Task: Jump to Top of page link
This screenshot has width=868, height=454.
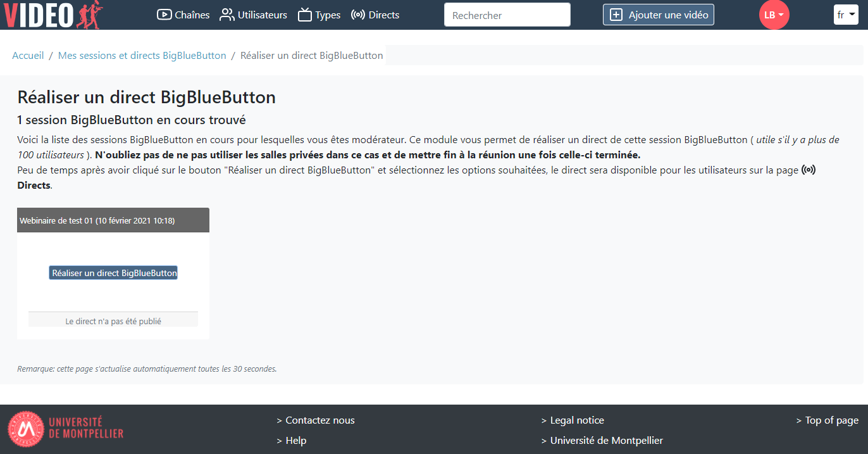Action: tap(831, 420)
